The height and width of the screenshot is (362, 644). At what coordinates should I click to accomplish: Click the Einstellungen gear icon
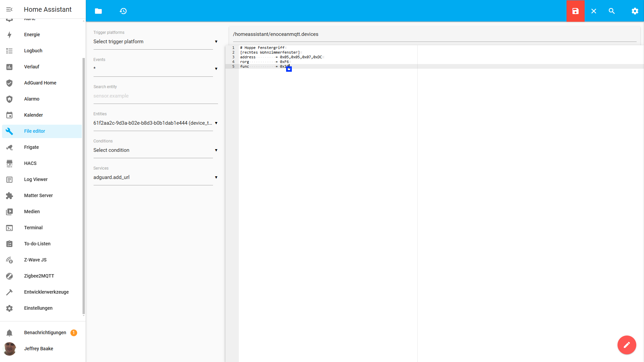tap(9, 308)
